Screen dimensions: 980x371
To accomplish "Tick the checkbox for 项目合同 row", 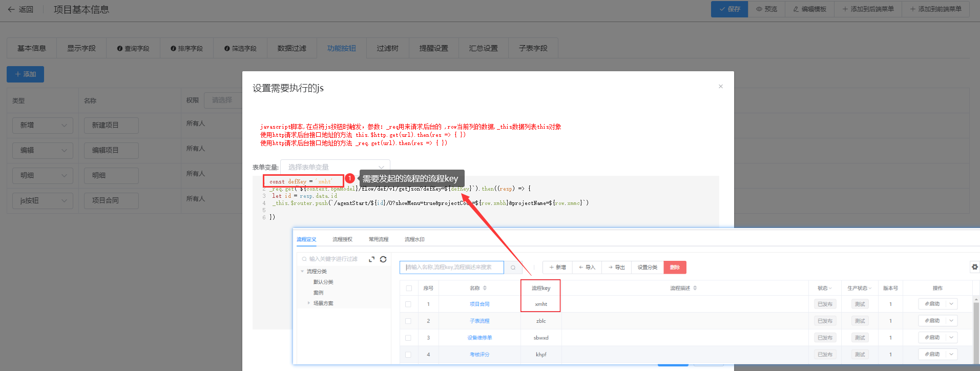I will pos(408,304).
